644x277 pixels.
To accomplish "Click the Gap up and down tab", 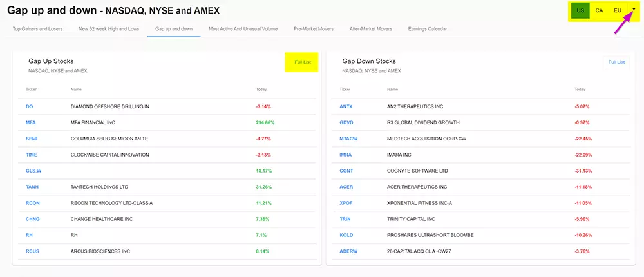I will (173, 29).
